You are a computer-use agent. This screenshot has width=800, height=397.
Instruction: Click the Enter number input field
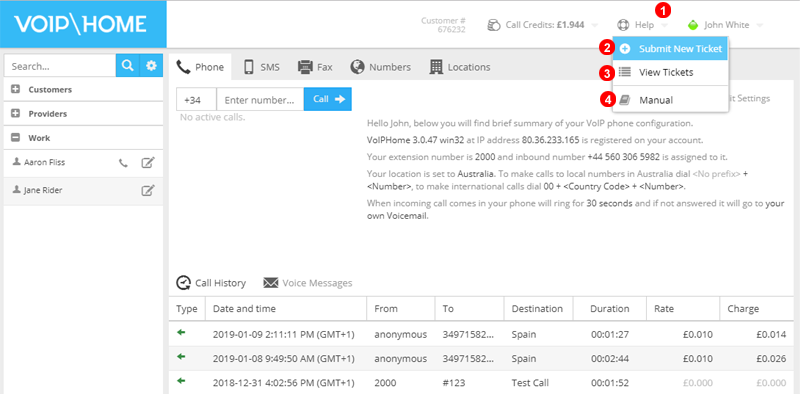260,99
